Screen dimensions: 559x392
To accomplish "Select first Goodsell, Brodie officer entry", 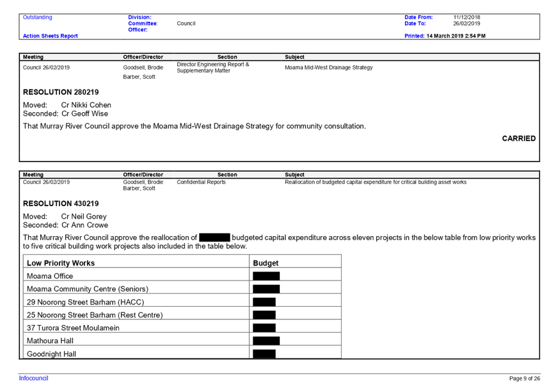I will click(x=143, y=68).
